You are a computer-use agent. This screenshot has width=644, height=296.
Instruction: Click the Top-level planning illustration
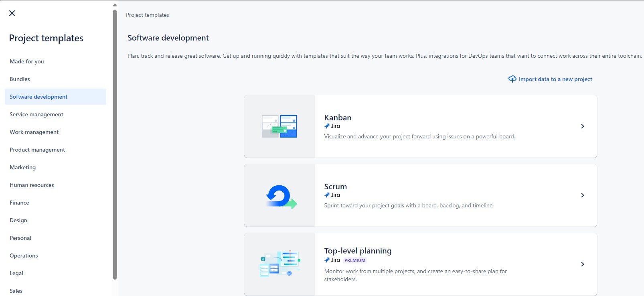pyautogui.click(x=279, y=264)
